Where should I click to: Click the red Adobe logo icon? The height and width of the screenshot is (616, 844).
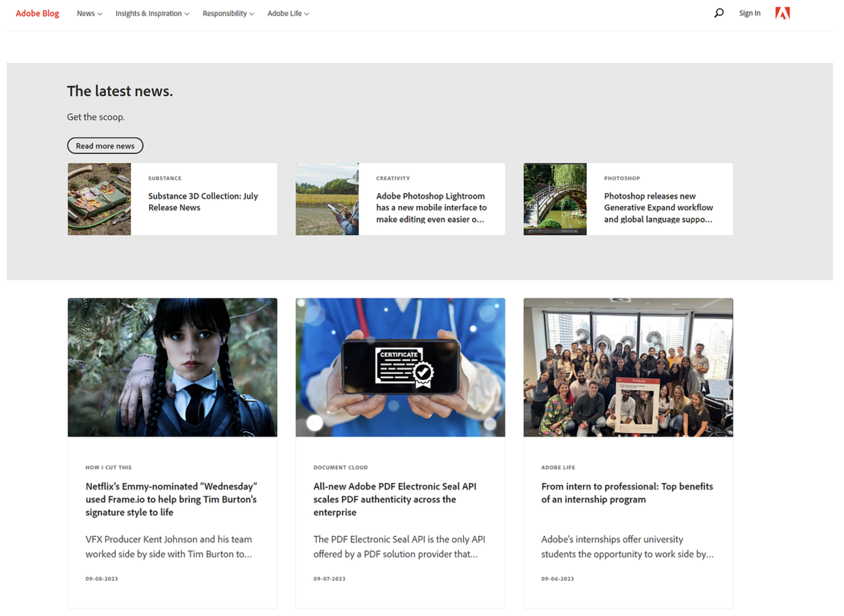pos(783,13)
